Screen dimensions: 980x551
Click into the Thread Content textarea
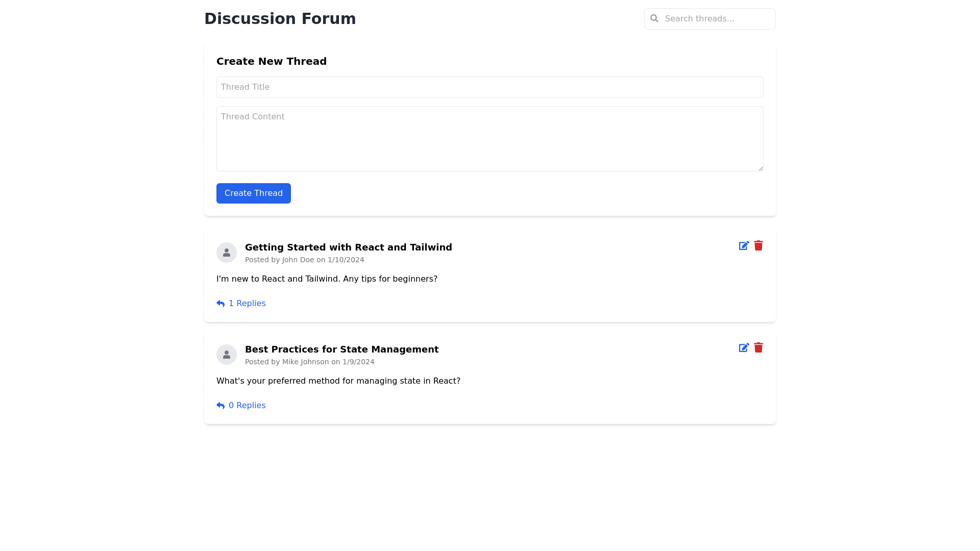pos(489,139)
